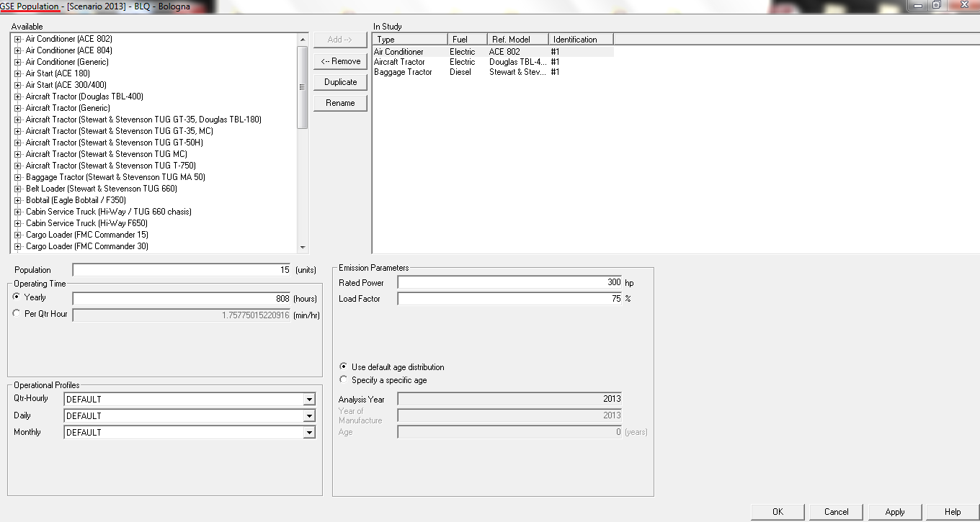
Task: Open the Qtr-Hourly profile dropdown
Action: (309, 400)
